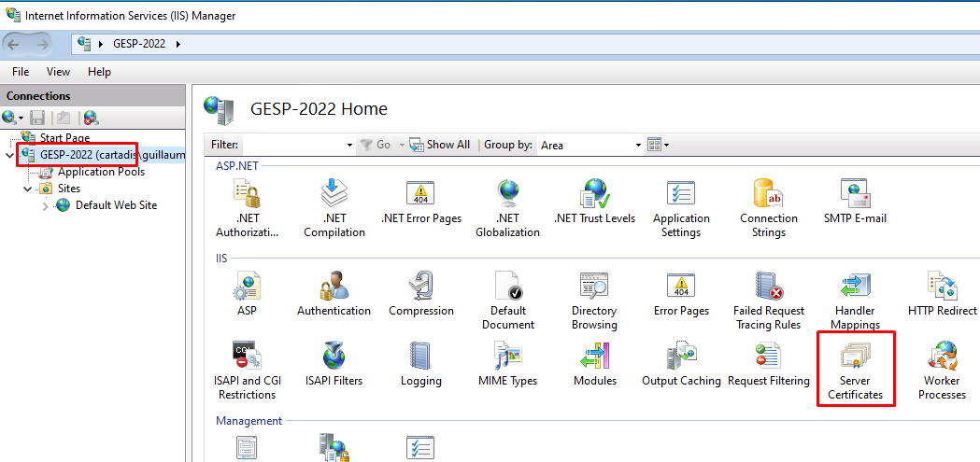Open the Help menu
This screenshot has height=462, width=980.
[x=99, y=72]
